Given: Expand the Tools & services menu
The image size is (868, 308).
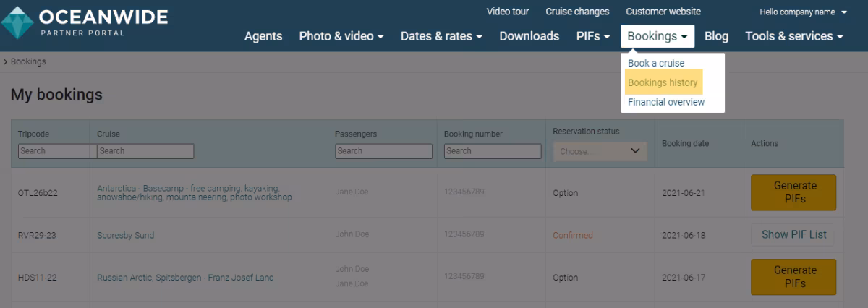Looking at the screenshot, I should (x=794, y=36).
